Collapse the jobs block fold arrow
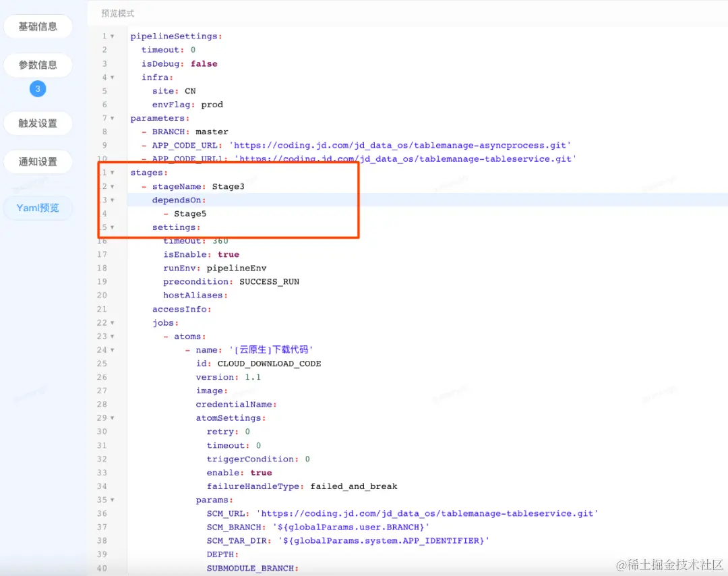This screenshot has width=728, height=576. coord(113,322)
